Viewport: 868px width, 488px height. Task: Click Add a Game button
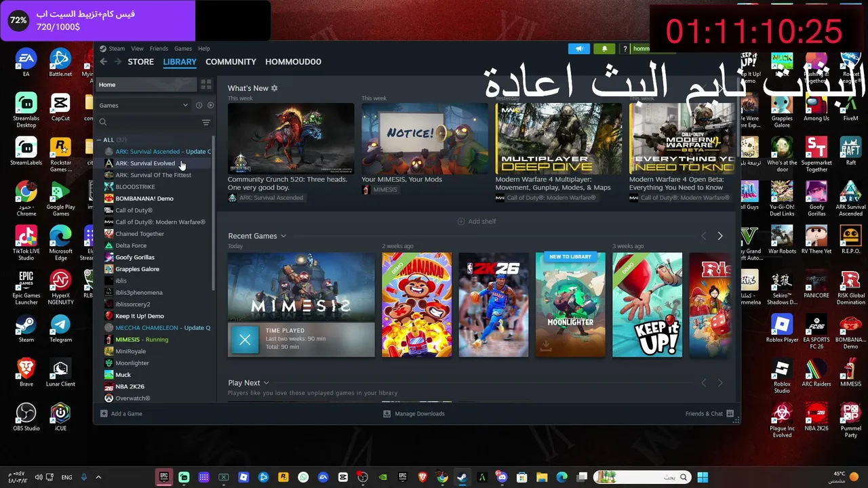[x=121, y=413]
